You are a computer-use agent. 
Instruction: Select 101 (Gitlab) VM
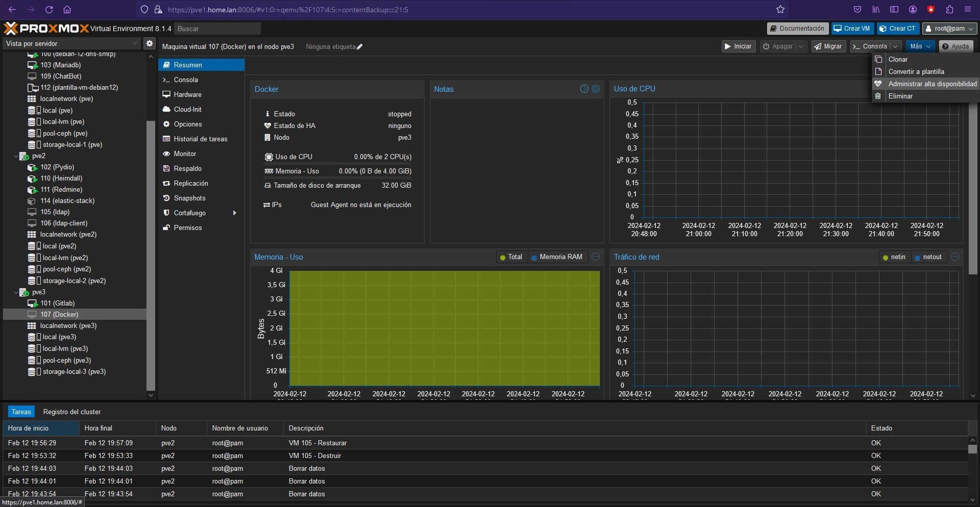[57, 303]
